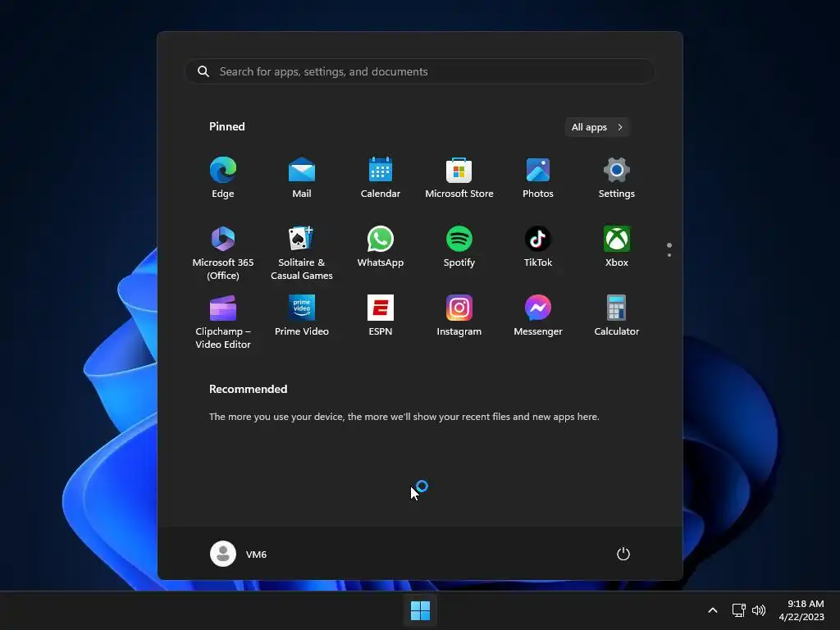Open the volume tray icon

coord(759,610)
